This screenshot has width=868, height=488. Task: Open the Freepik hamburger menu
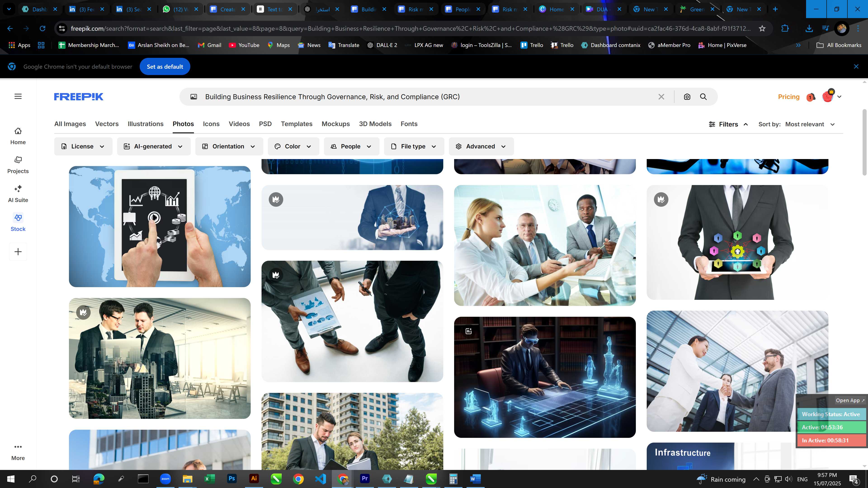(18, 97)
